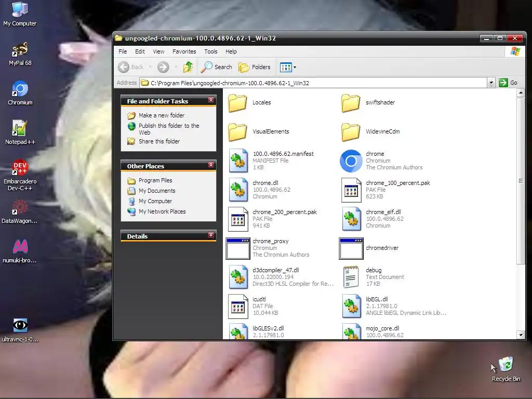Open the My Computer desktop icon
The image size is (532, 399).
[20, 14]
